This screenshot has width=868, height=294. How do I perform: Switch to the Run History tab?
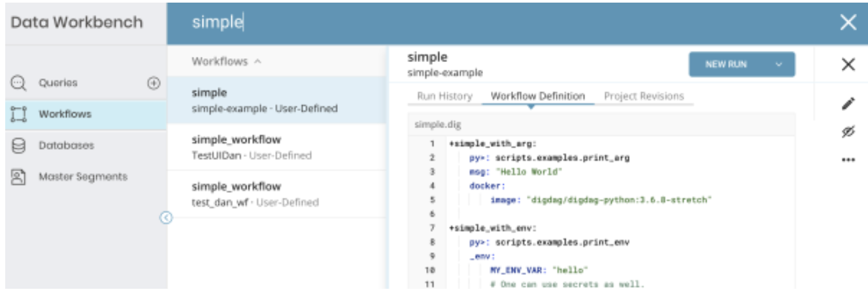point(444,96)
